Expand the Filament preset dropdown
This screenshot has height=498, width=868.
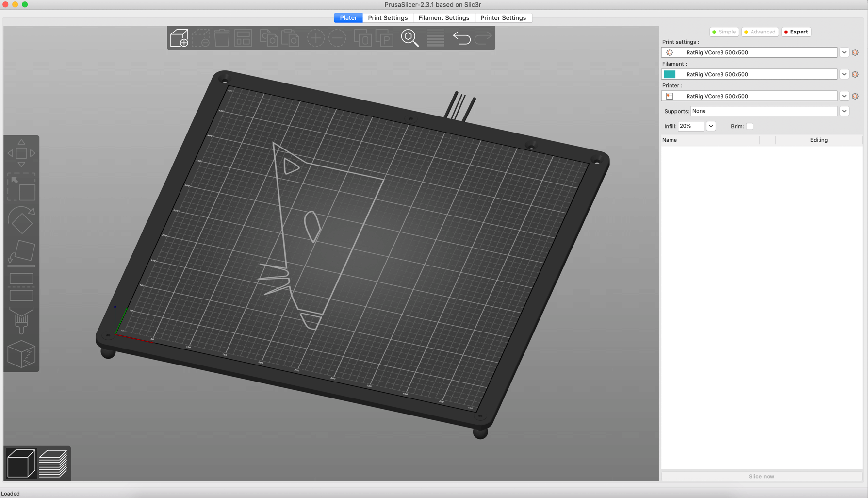(x=844, y=74)
